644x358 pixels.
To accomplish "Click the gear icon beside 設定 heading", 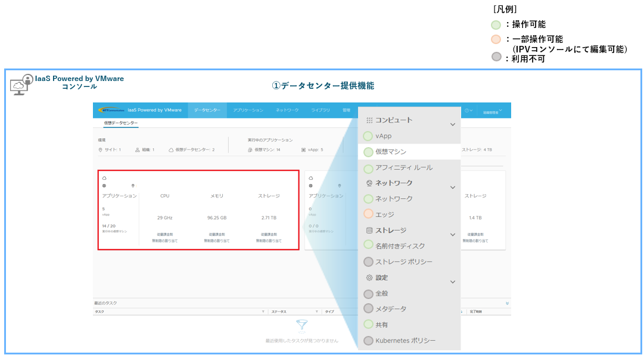I will pyautogui.click(x=369, y=278).
